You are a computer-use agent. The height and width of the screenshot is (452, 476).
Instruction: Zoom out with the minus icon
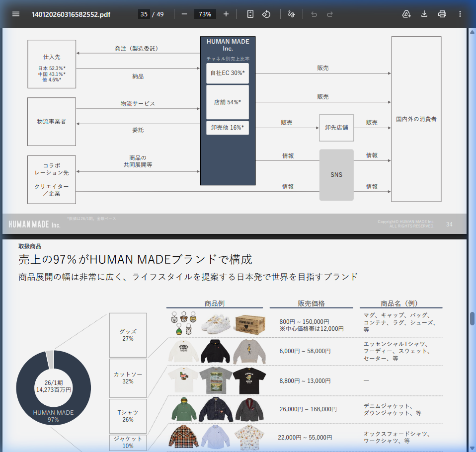click(184, 14)
